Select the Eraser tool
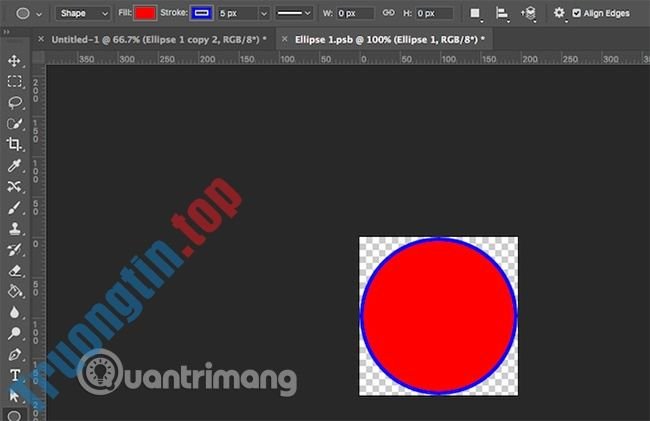650x421 pixels. [x=15, y=271]
